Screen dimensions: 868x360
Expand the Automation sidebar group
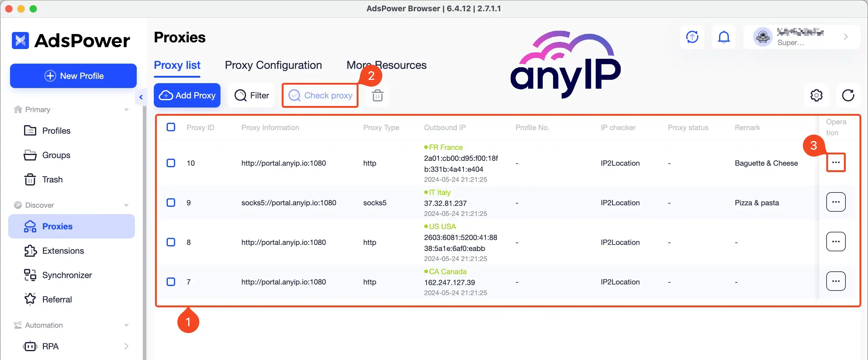tap(127, 325)
